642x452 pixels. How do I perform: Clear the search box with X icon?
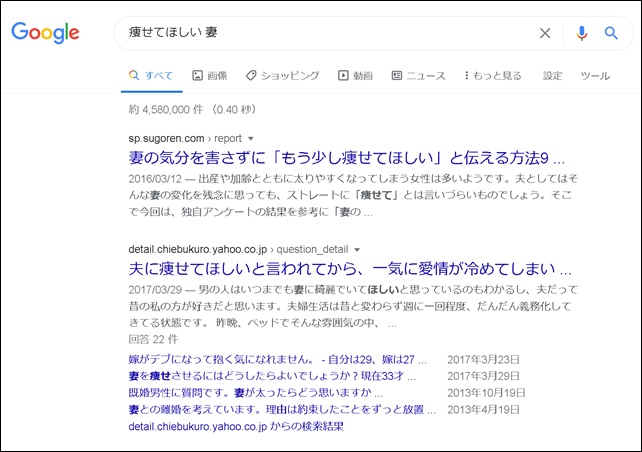point(545,33)
